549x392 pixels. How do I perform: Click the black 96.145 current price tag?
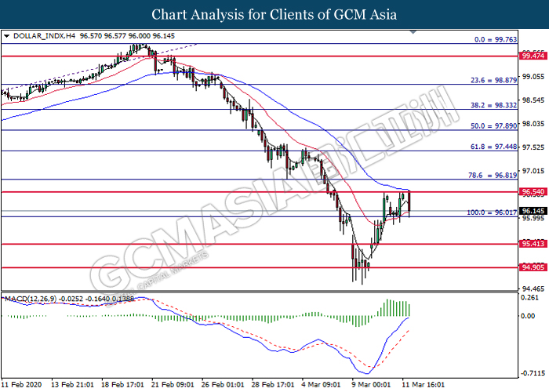(x=533, y=211)
